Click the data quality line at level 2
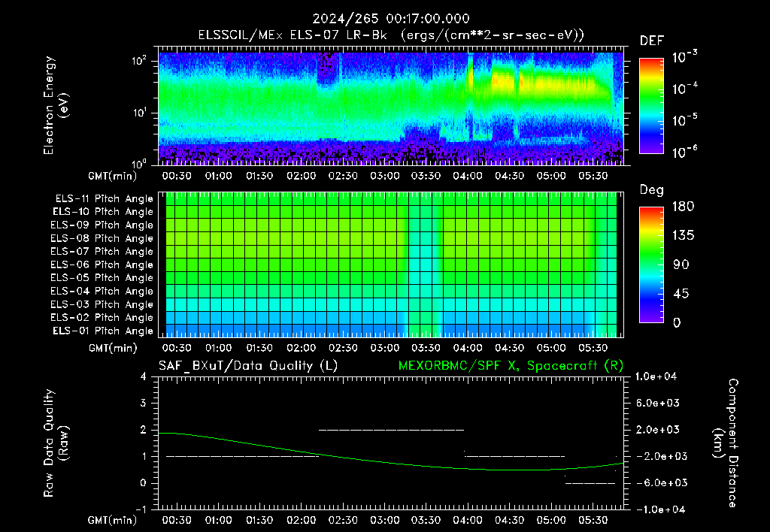 tap(391, 430)
